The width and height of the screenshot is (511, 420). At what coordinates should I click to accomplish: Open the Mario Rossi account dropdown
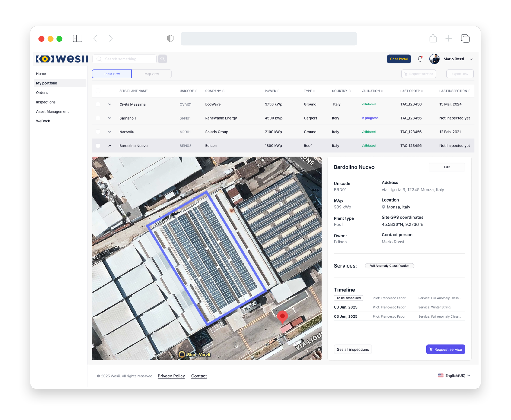[x=471, y=59]
